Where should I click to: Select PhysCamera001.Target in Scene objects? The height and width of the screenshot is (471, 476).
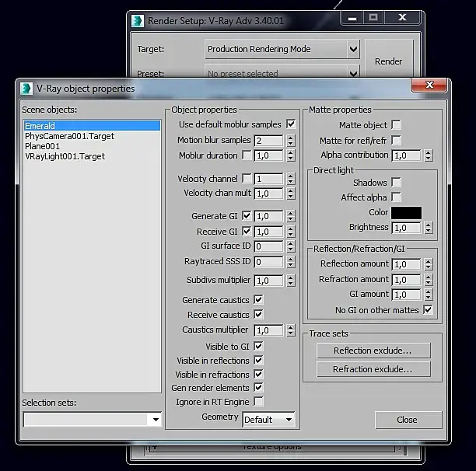[69, 136]
